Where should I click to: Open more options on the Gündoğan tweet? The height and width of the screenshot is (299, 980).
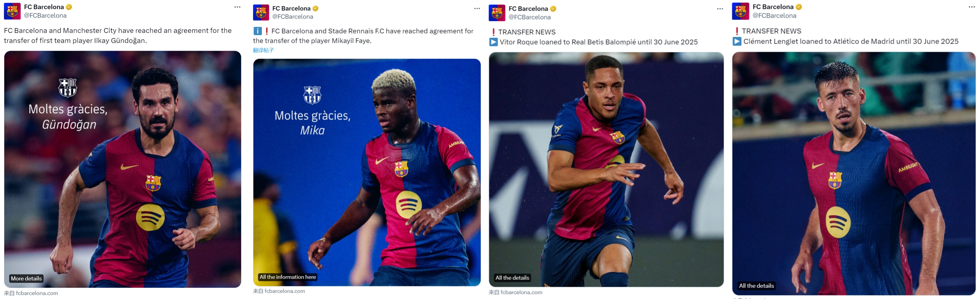pos(237,7)
